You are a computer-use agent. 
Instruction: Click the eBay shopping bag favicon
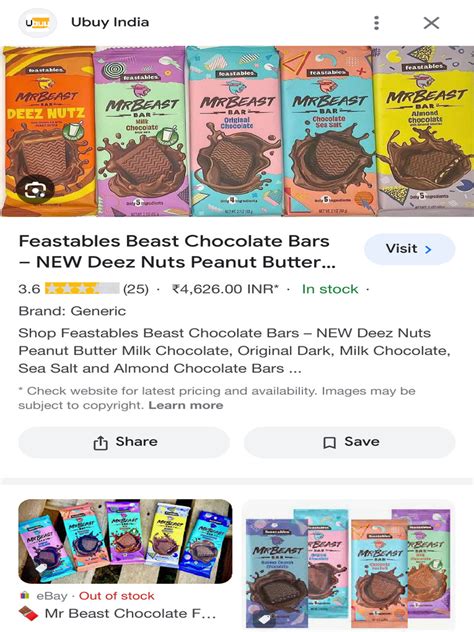click(25, 595)
